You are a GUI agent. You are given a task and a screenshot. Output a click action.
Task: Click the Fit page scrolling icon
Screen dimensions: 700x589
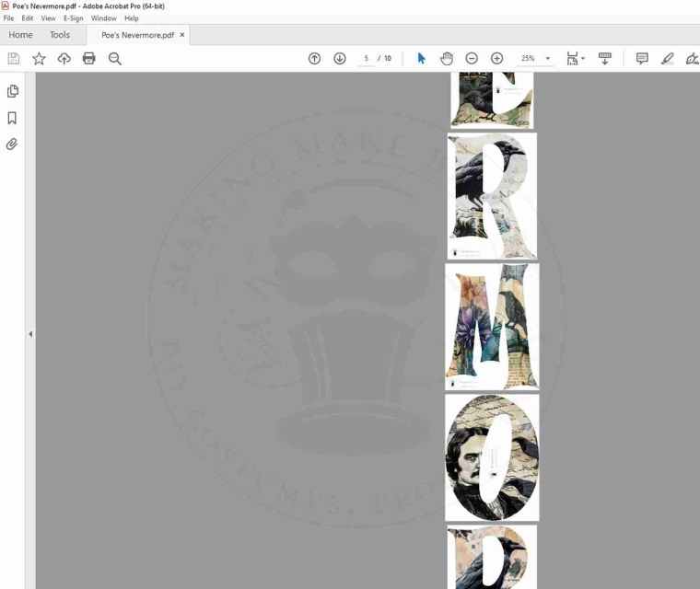pos(572,59)
